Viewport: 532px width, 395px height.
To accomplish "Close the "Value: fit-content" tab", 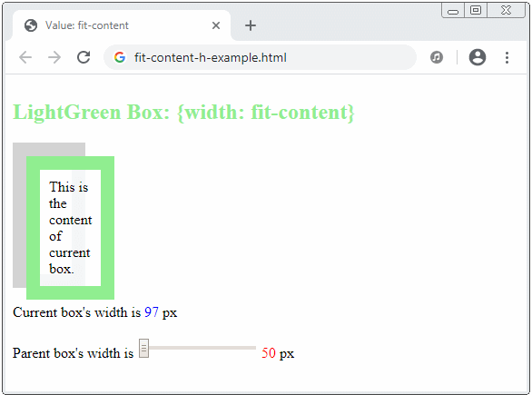I will (x=216, y=25).
